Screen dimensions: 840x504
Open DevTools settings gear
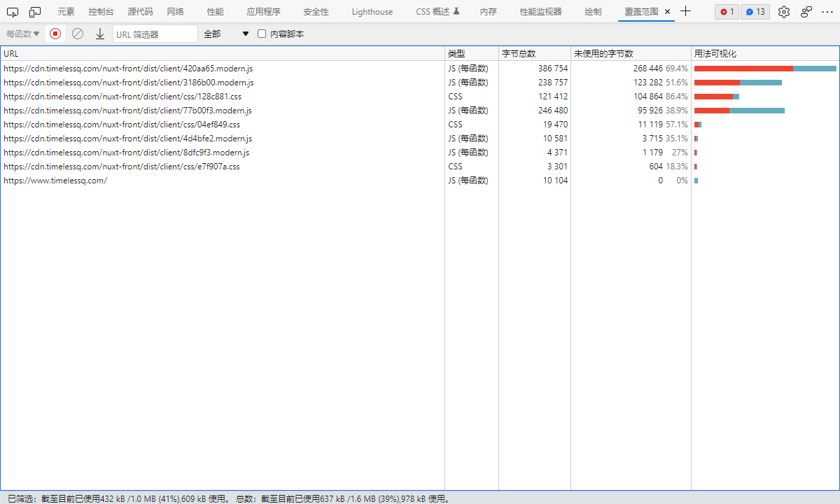point(784,11)
